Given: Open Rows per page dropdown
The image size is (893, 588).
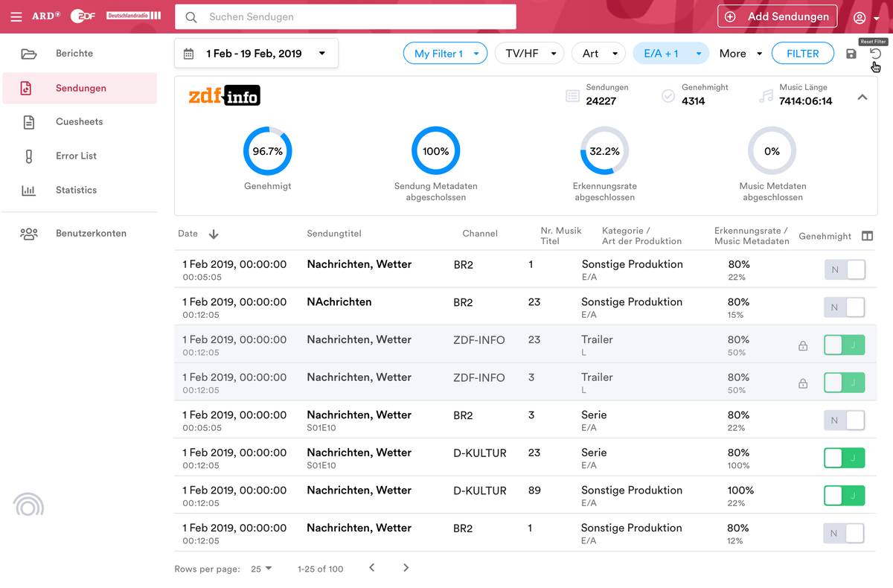Looking at the screenshot, I should click(x=261, y=569).
